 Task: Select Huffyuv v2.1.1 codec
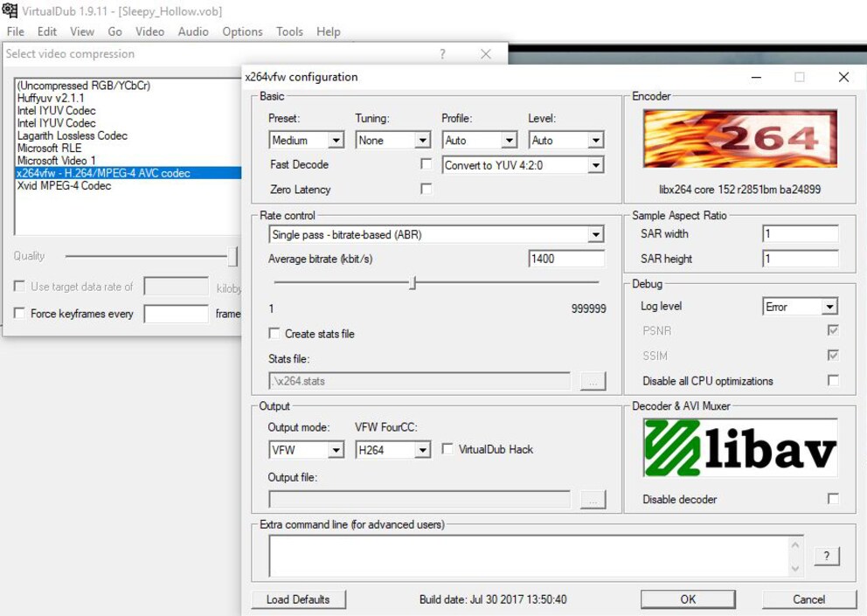tap(51, 98)
